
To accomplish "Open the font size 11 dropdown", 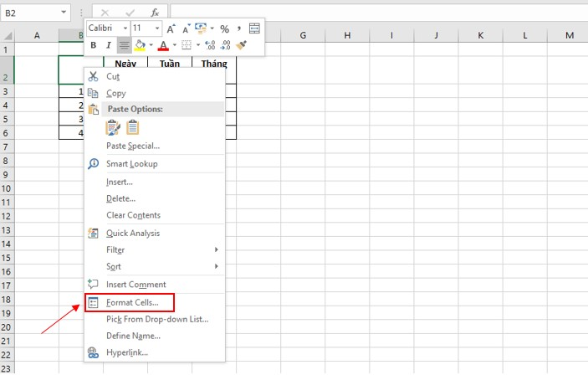I will click(x=157, y=28).
